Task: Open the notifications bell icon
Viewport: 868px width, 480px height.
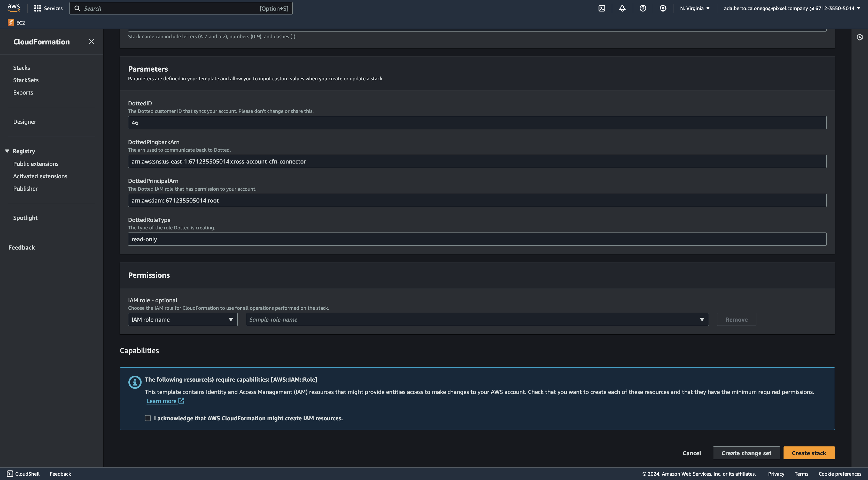Action: coord(622,9)
